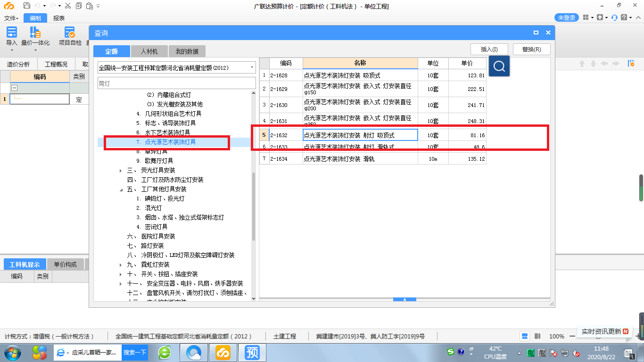Click the upload arrow box icon
The width and height of the screenshot is (644, 362).
pyautogui.click(x=600, y=17)
